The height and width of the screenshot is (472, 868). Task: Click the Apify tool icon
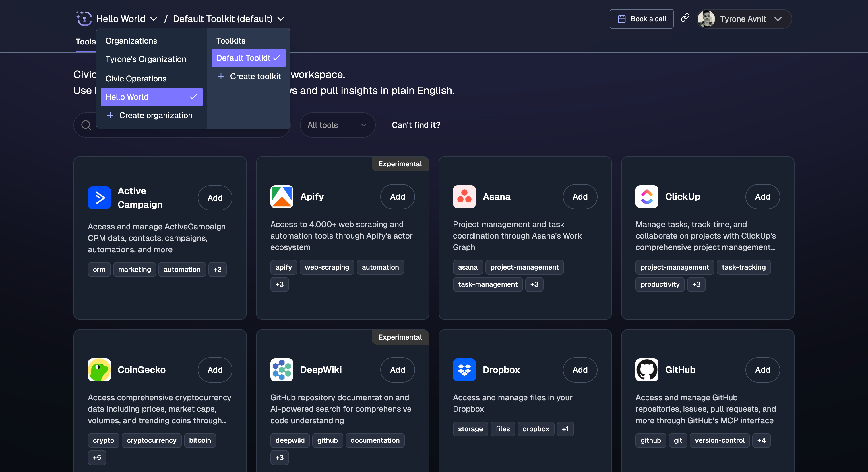click(281, 197)
